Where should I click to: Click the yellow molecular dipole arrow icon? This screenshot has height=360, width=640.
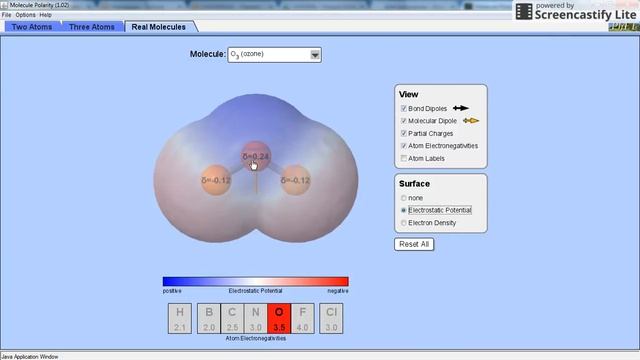[x=471, y=121]
